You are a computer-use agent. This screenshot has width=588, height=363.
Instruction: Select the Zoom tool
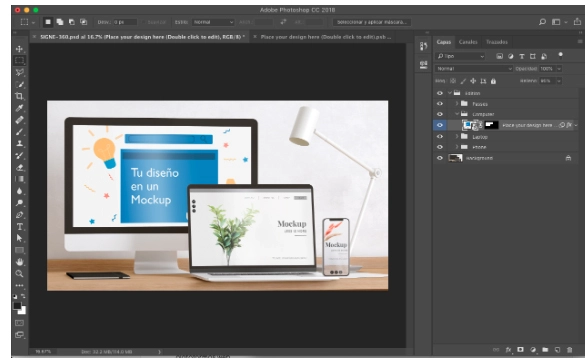[20, 274]
